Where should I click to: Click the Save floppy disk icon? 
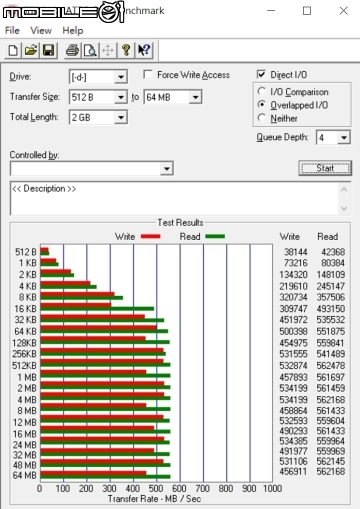49,51
